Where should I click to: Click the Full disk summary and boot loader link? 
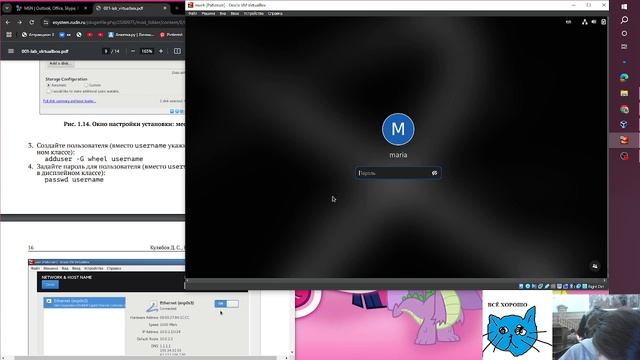[x=69, y=101]
